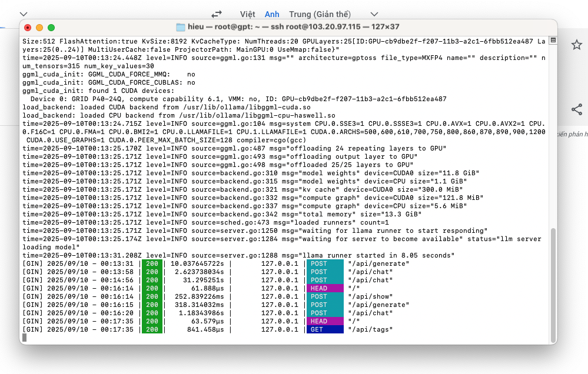Click the text GGML_CUDA_FORCE_CUBLAS:
588x374 pixels.
click(x=135, y=82)
